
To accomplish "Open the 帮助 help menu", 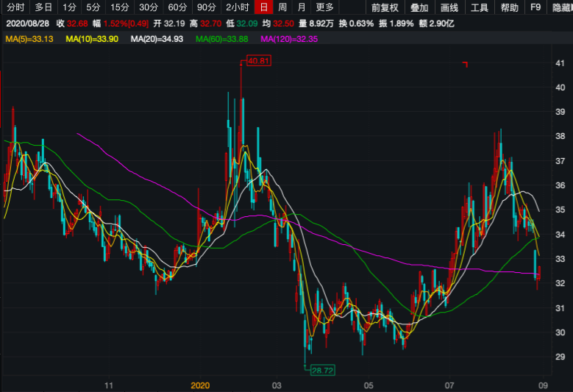I will pyautogui.click(x=509, y=7).
